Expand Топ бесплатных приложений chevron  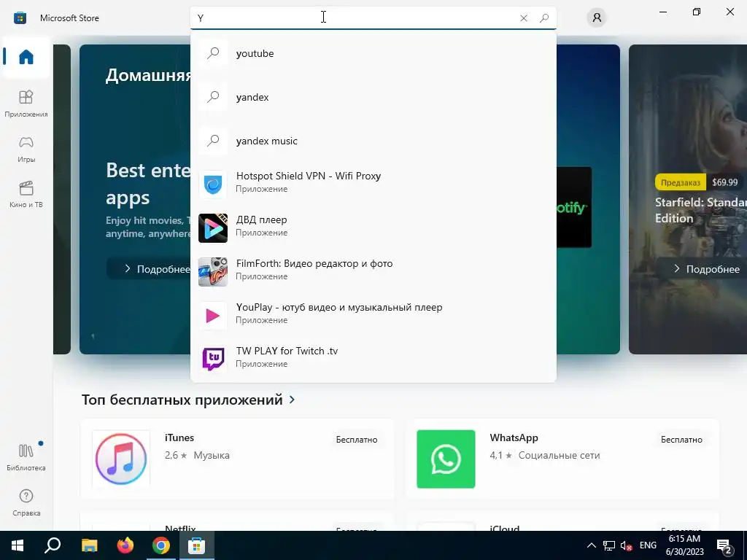click(x=292, y=400)
